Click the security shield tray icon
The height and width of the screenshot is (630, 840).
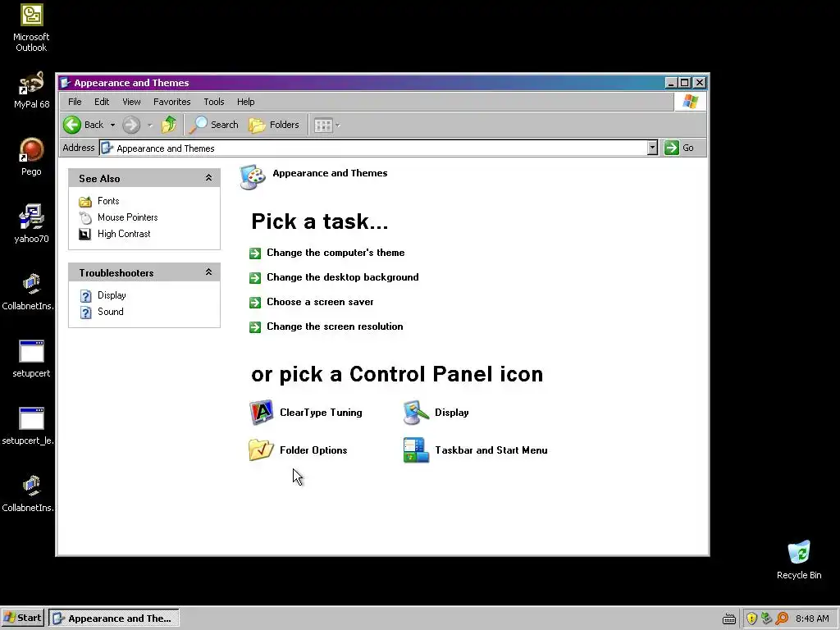pos(751,619)
